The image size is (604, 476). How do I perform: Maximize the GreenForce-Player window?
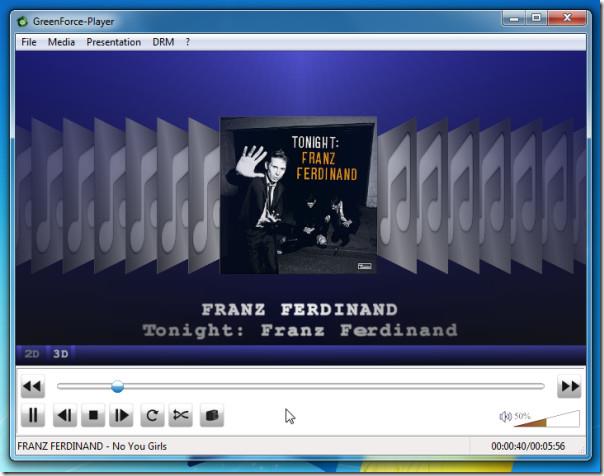click(x=536, y=18)
